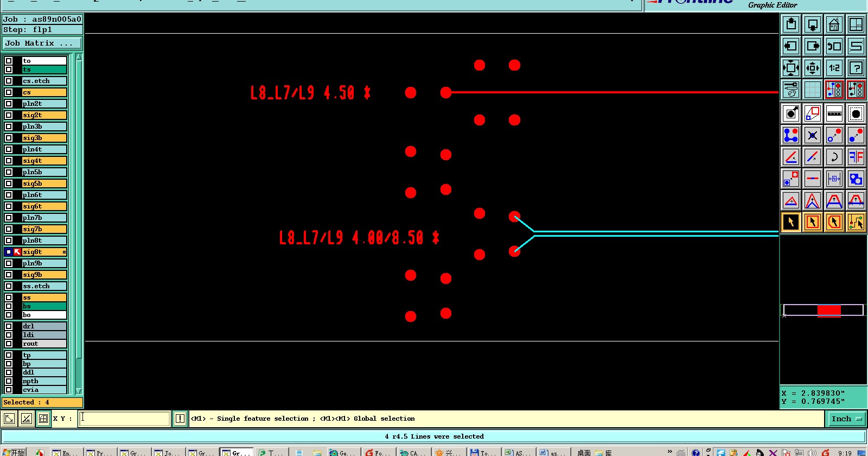The width and height of the screenshot is (868, 456).
Task: Click inside the X Y coordinate input field
Action: pos(124,419)
